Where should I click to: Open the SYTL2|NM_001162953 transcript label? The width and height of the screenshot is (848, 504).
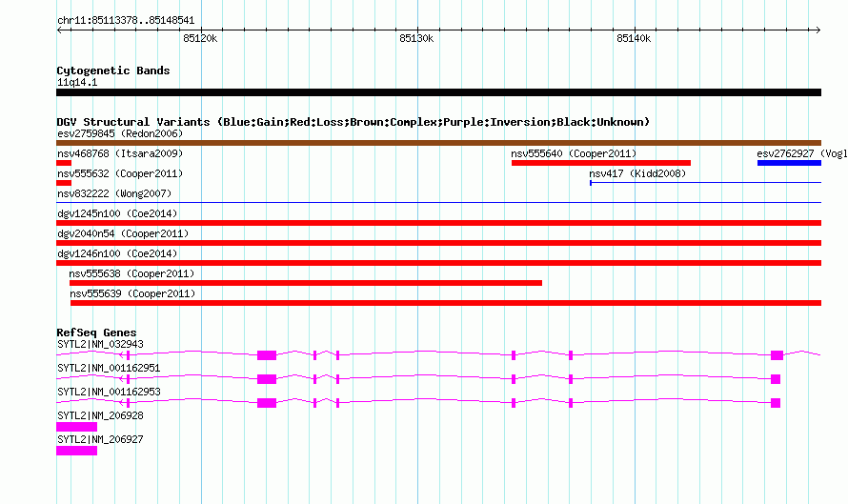click(109, 393)
